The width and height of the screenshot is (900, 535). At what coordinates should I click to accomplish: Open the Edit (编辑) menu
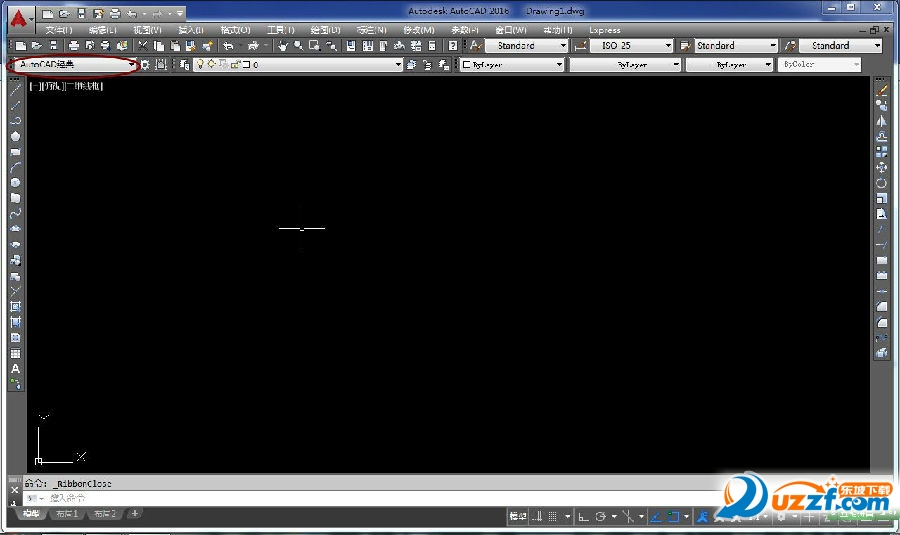coord(102,30)
